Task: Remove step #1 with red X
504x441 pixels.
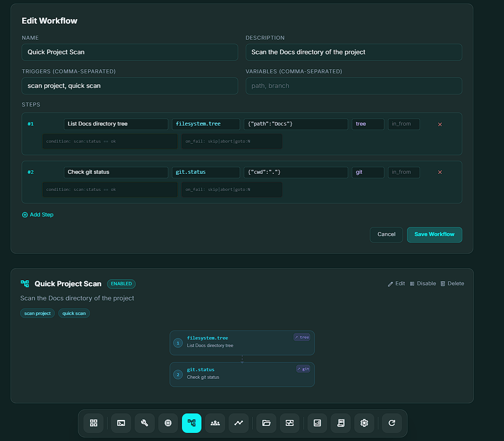Action: coord(440,124)
